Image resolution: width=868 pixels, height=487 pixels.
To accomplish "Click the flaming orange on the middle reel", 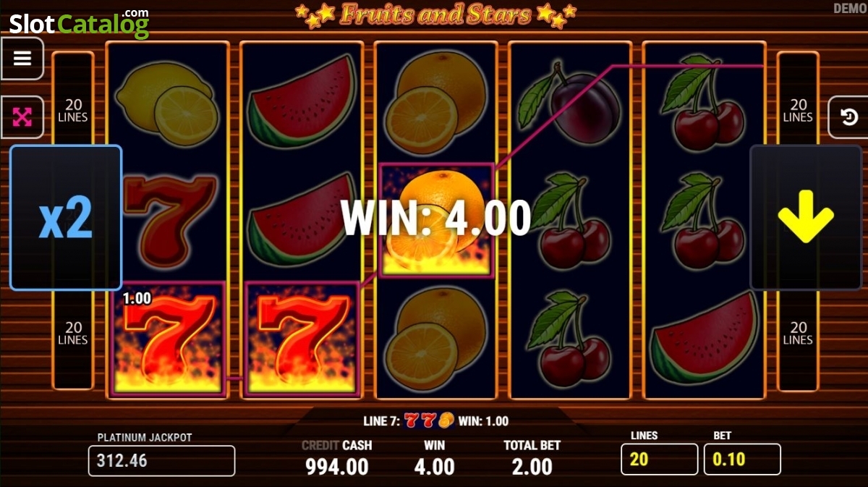I will pos(436,221).
